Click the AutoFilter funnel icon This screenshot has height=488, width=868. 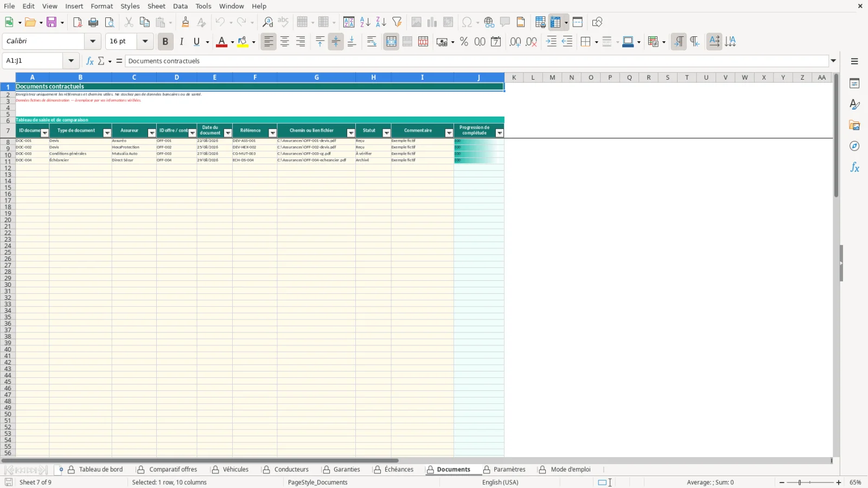point(397,22)
